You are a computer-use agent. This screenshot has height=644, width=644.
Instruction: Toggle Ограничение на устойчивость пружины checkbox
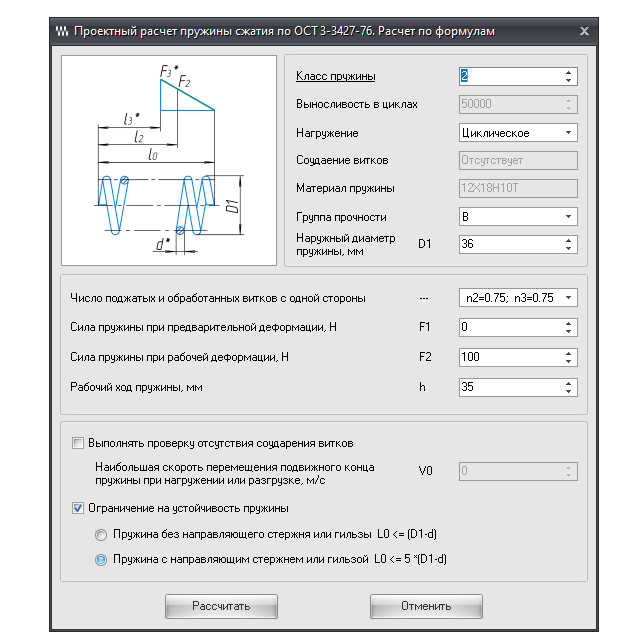click(x=78, y=508)
